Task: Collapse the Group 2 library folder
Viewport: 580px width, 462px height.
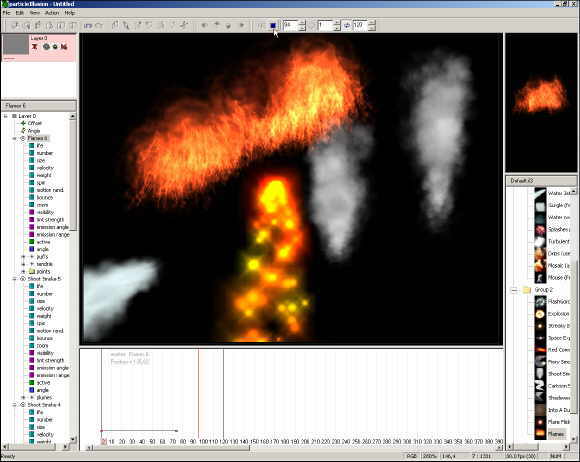Action: (514, 290)
